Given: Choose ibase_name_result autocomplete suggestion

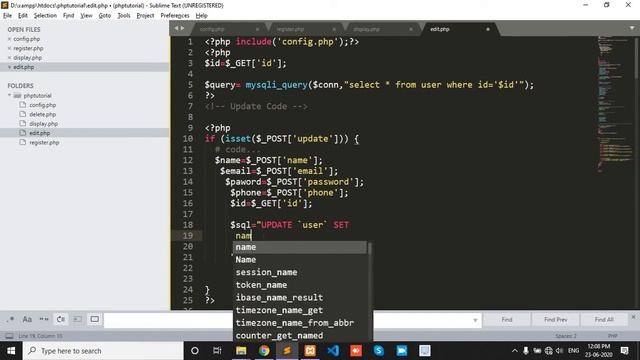Looking at the screenshot, I should click(x=300, y=298).
